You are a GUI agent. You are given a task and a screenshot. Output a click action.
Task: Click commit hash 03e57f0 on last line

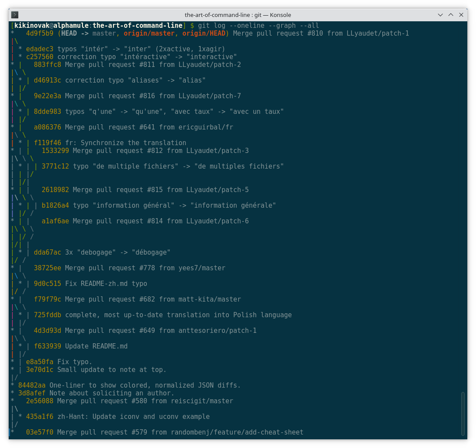[x=40, y=432]
